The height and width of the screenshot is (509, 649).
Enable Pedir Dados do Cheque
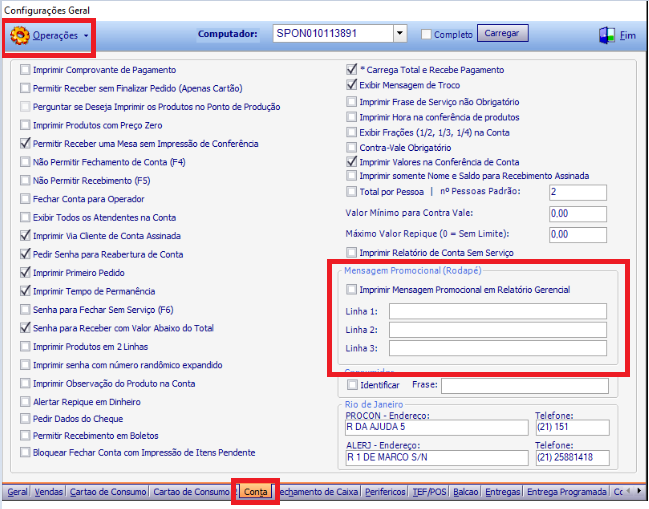pyautogui.click(x=25, y=418)
